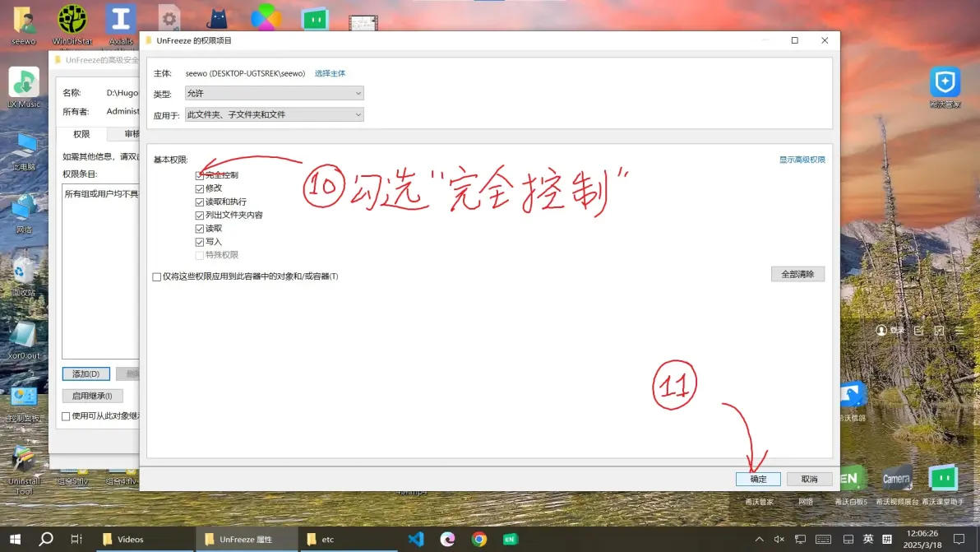
Task: Open the Recycle Bin desktop icon
Action: (24, 270)
